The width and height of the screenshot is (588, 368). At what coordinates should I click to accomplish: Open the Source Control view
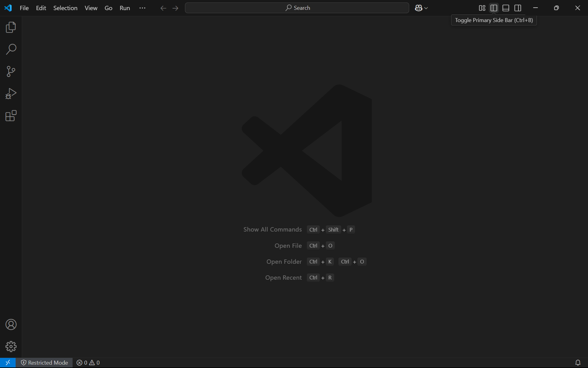tap(11, 71)
